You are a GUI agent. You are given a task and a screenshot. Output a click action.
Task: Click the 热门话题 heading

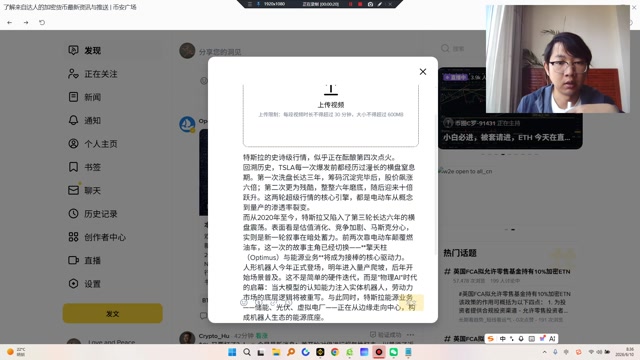[460, 253]
